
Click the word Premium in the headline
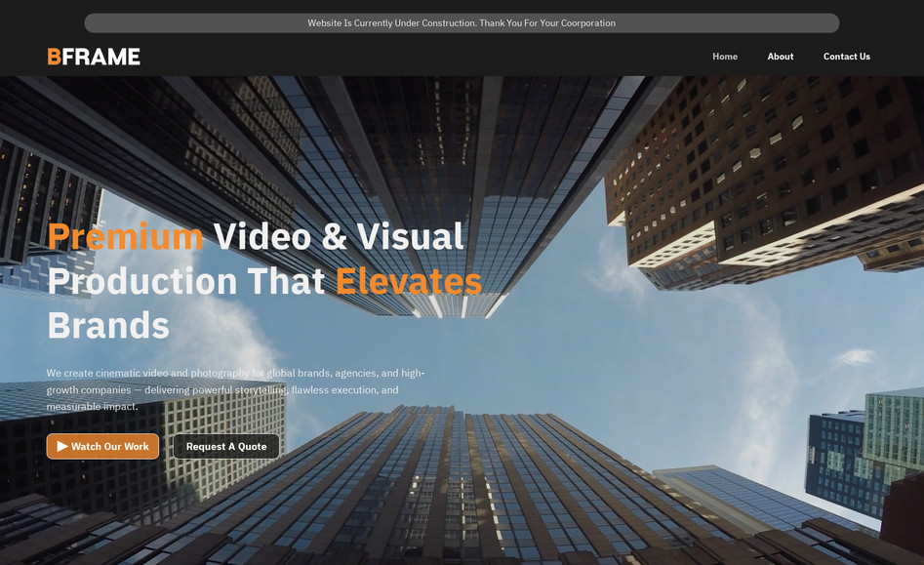(125, 236)
